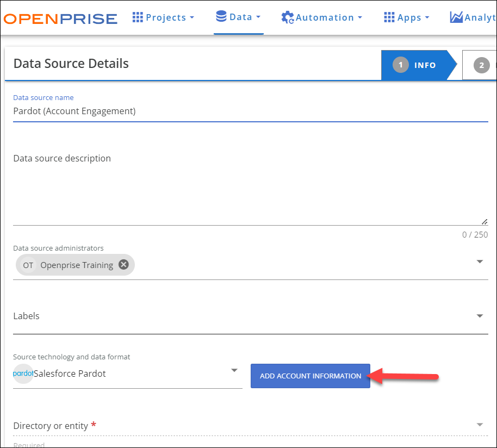Click the Data database icon
This screenshot has height=448, width=497.
coord(221,16)
